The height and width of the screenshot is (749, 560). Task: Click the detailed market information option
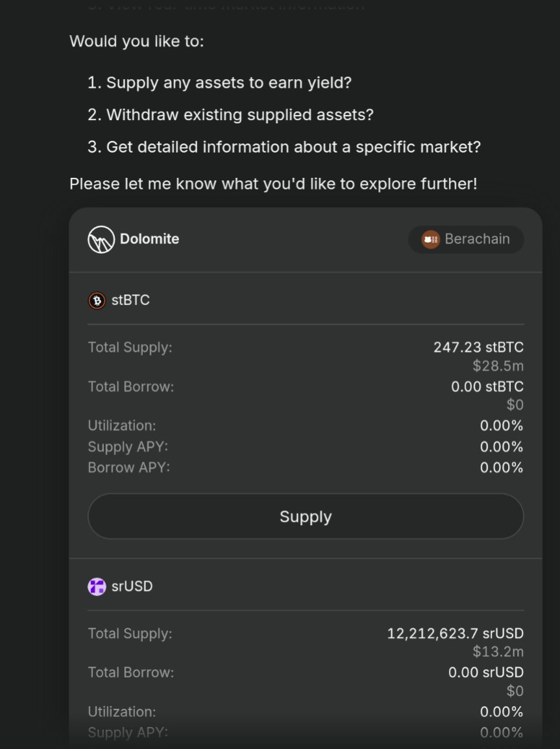click(x=284, y=147)
